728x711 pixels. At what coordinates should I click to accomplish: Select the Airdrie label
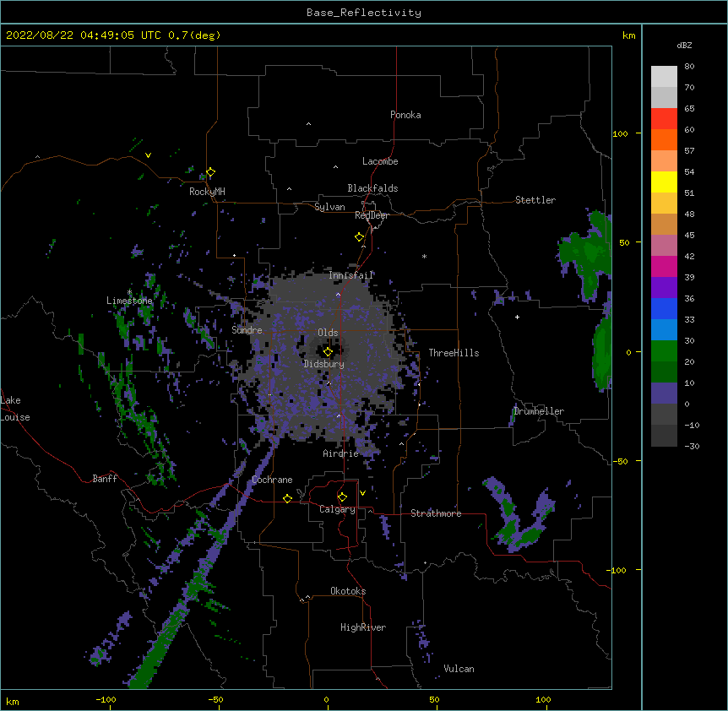click(x=341, y=453)
